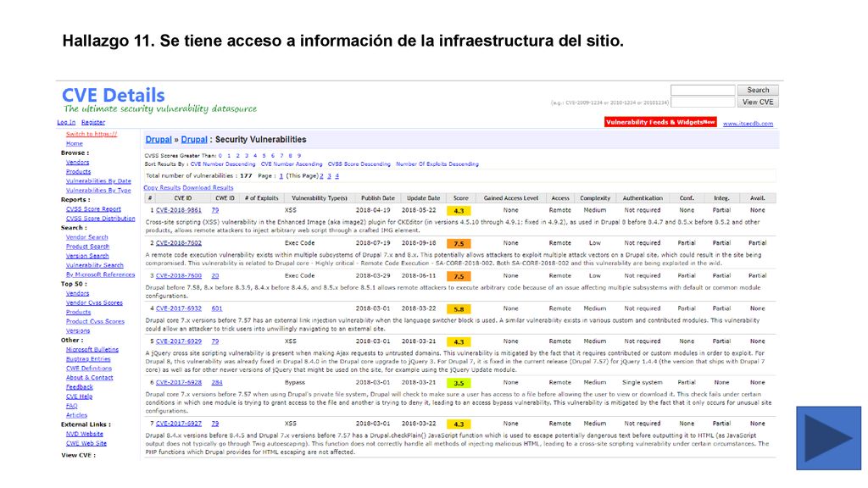Open the CVE Details site logo
The width and height of the screenshot is (868, 488).
tap(113, 95)
